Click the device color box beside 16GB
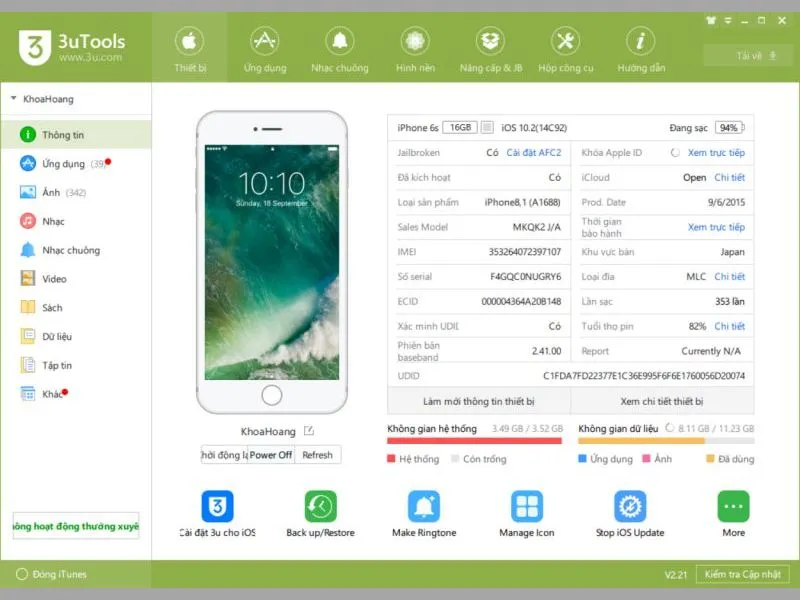The width and height of the screenshot is (800, 600). coord(487,127)
